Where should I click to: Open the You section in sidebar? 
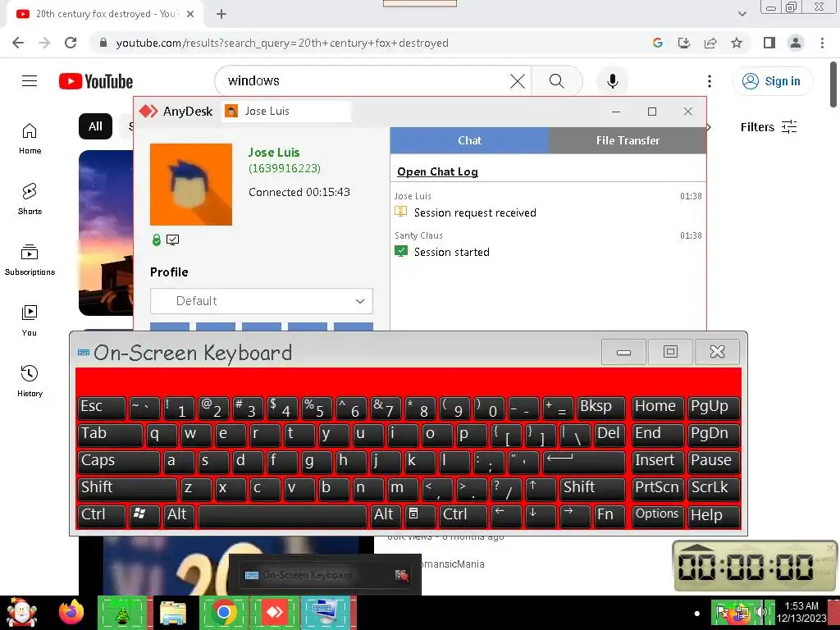(30, 320)
